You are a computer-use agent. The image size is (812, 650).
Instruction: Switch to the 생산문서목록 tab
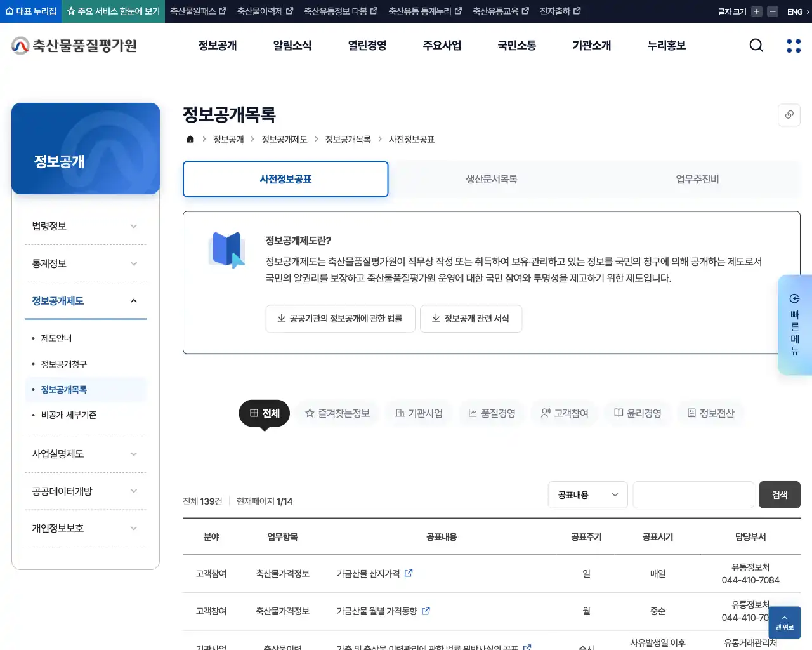coord(491,179)
